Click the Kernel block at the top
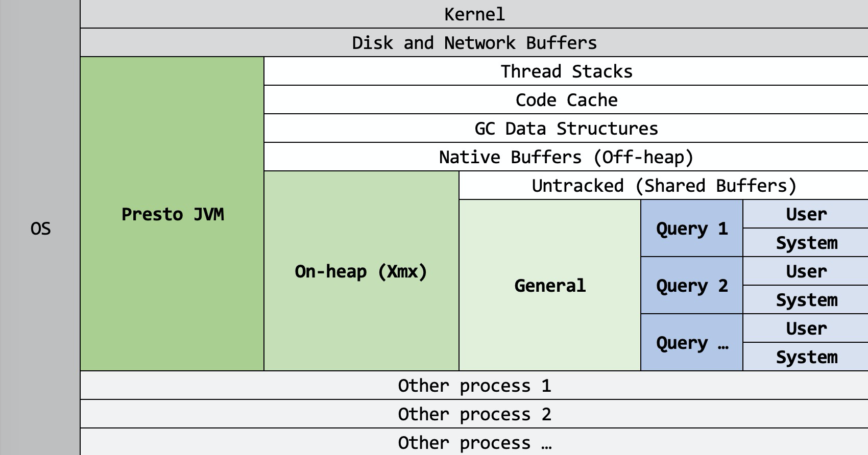Viewport: 868px width, 455px height. [474, 14]
